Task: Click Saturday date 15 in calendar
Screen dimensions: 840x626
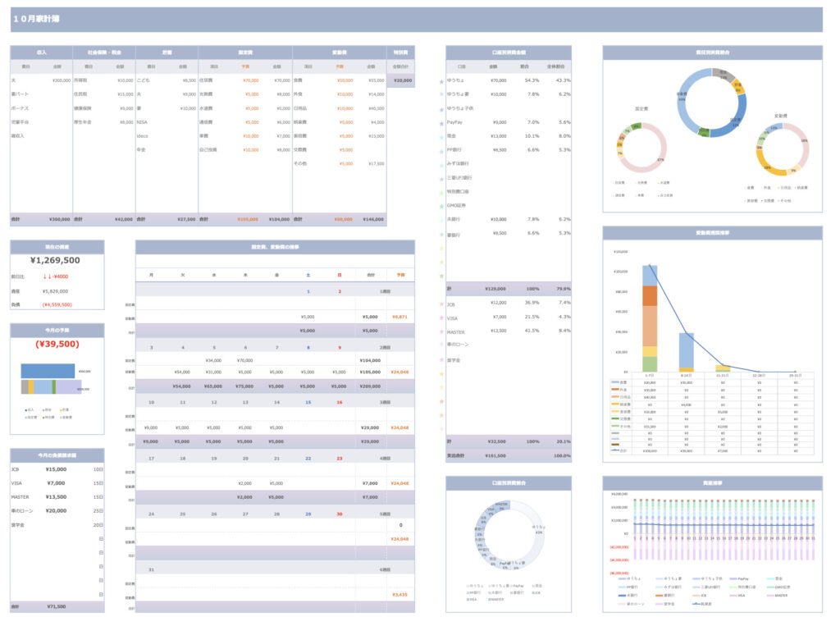Action: pos(308,403)
